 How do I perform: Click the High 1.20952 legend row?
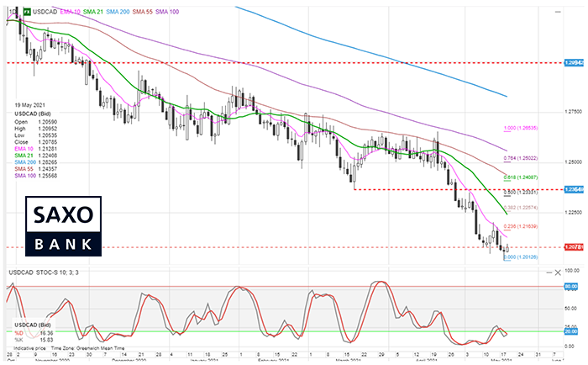35,129
